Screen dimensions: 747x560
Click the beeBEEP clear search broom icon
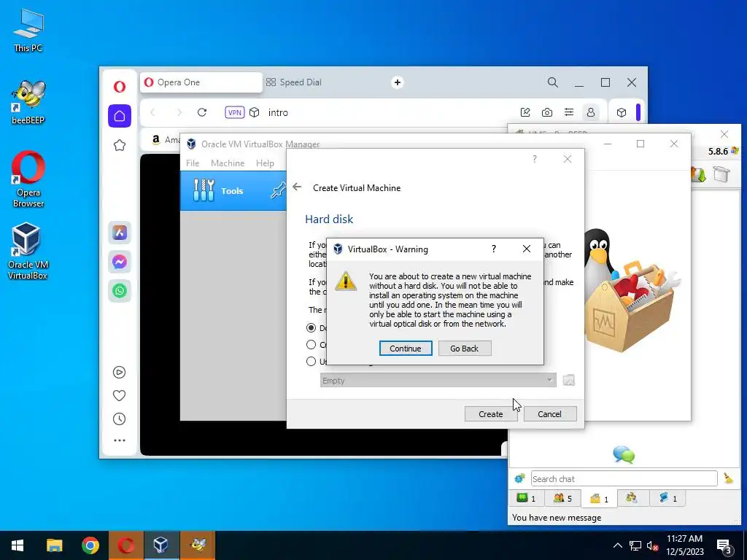pos(728,478)
